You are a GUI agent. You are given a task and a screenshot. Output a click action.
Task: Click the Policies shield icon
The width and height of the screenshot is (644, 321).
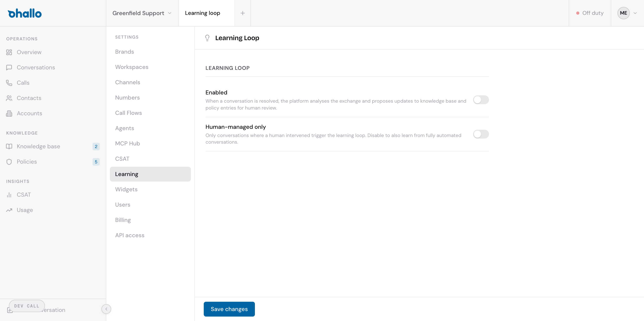(9, 162)
